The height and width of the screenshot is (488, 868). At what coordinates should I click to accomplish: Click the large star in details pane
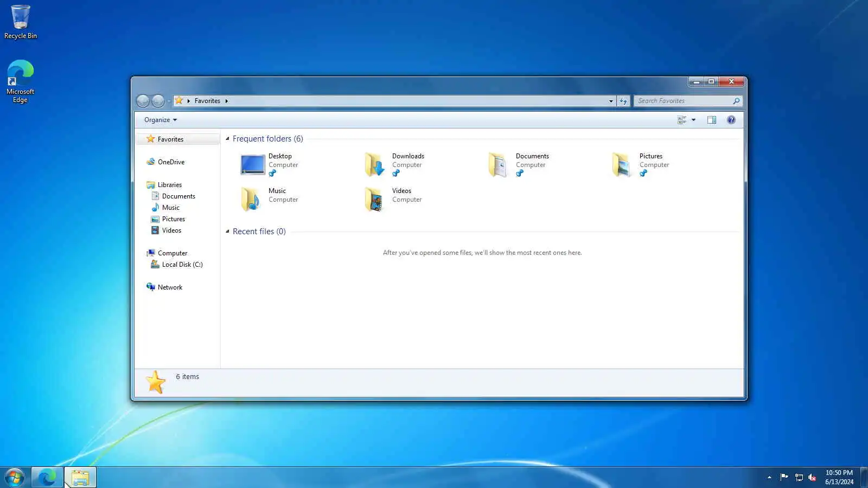point(156,382)
